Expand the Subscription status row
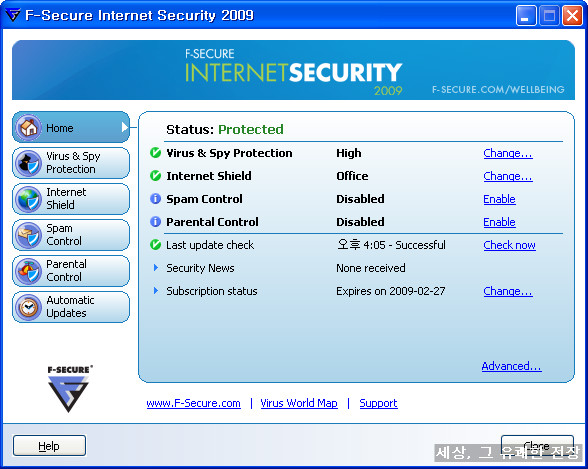The height and width of the screenshot is (469, 588). tap(156, 291)
